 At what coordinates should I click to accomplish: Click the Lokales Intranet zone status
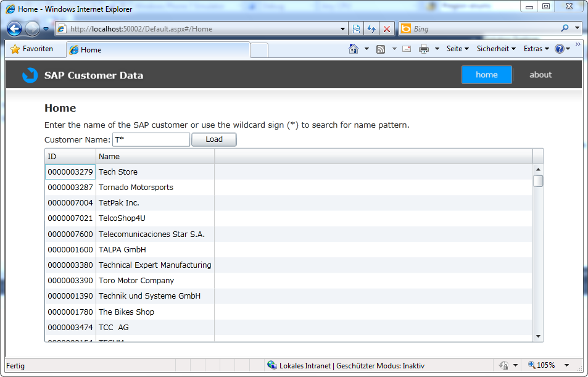346,365
